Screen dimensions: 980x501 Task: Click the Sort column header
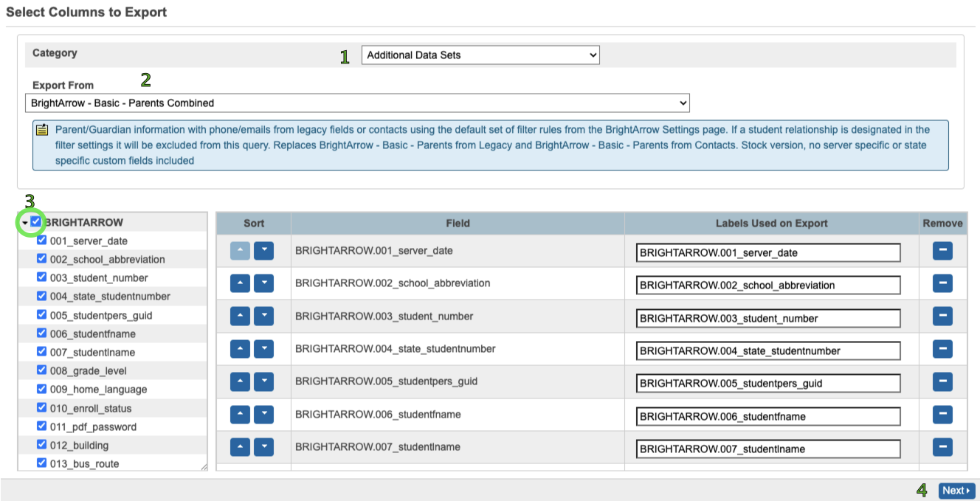[254, 223]
